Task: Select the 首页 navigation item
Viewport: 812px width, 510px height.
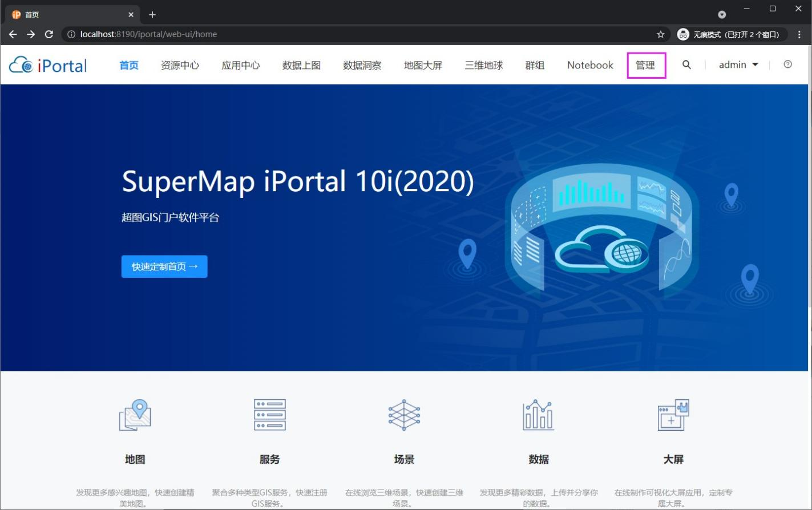Action: [129, 65]
